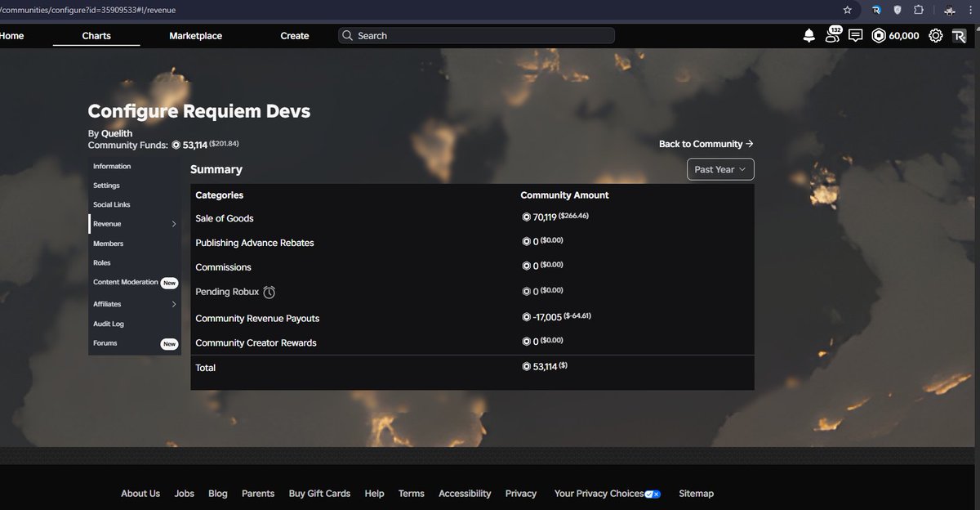Click the Robux balance icon in navbar

tap(879, 35)
